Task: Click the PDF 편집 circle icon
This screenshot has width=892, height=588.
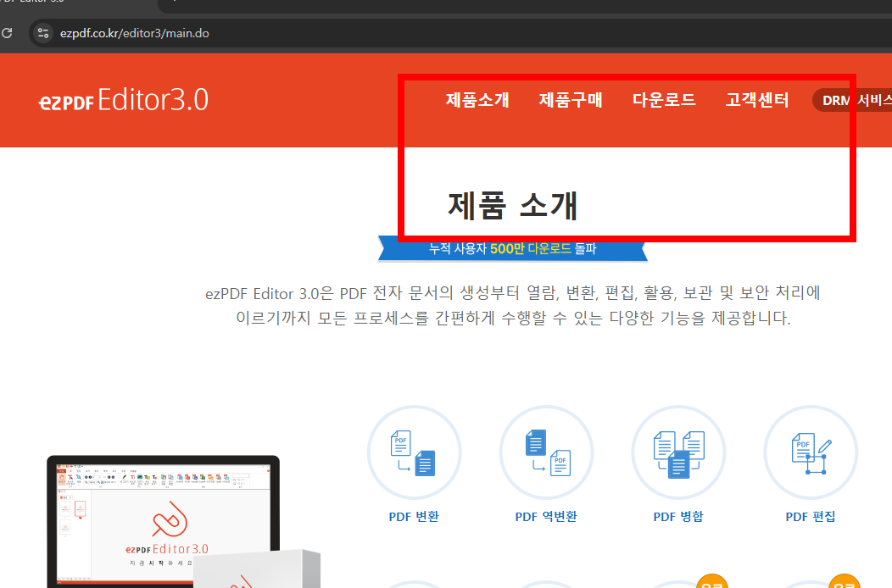Action: tap(811, 452)
